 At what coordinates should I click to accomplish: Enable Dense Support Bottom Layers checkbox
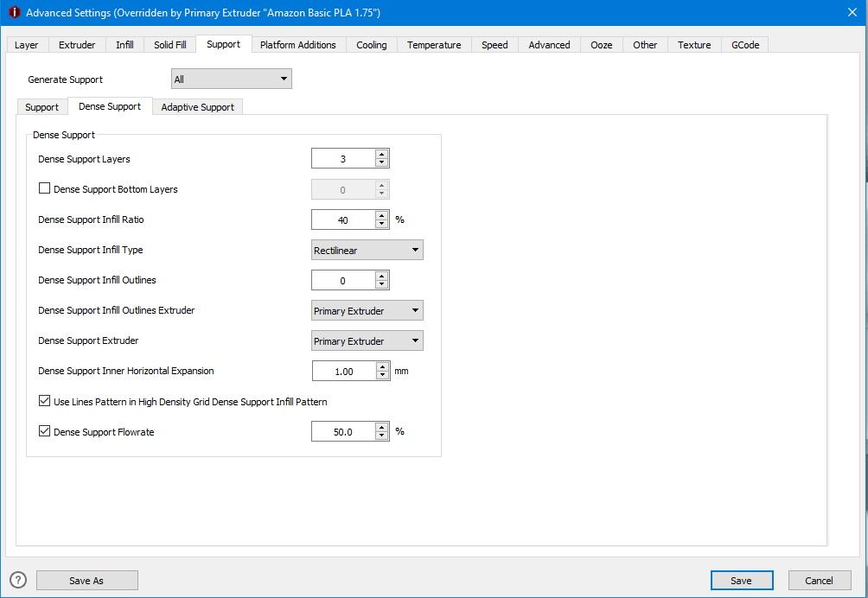coord(45,188)
